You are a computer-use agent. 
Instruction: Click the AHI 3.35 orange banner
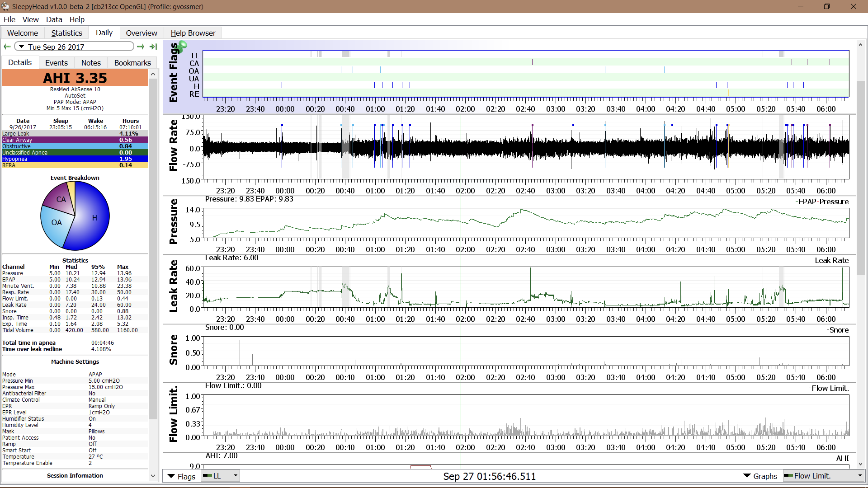[75, 78]
